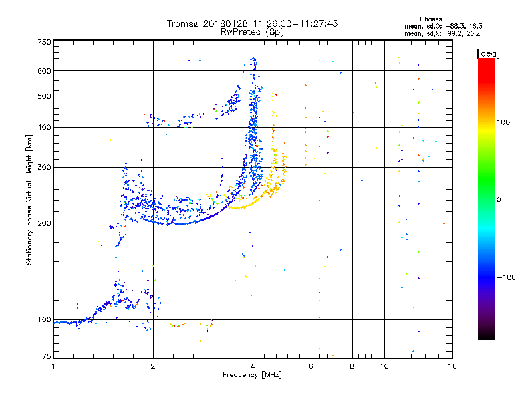Click the x-axis tick label '1'
The width and height of the screenshot is (532, 399).
tap(53, 366)
